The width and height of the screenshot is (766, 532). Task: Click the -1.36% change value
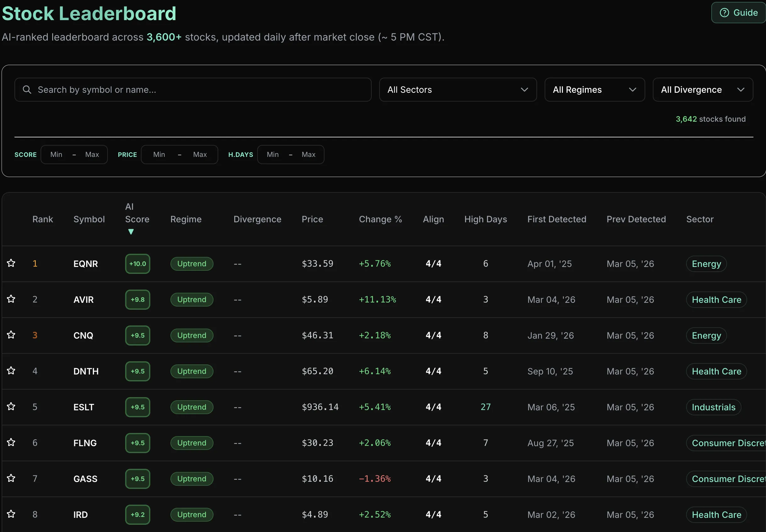(375, 479)
